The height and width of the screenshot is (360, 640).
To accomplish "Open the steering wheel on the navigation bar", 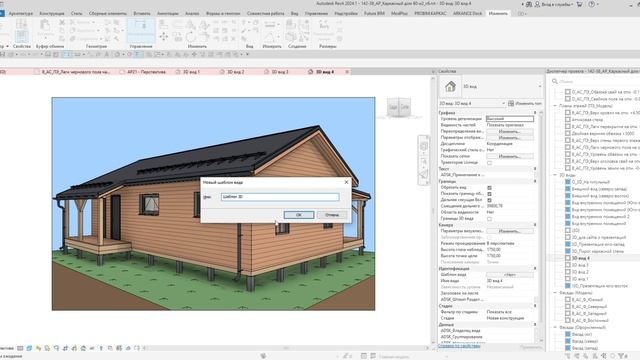I will pyautogui.click(x=424, y=146).
